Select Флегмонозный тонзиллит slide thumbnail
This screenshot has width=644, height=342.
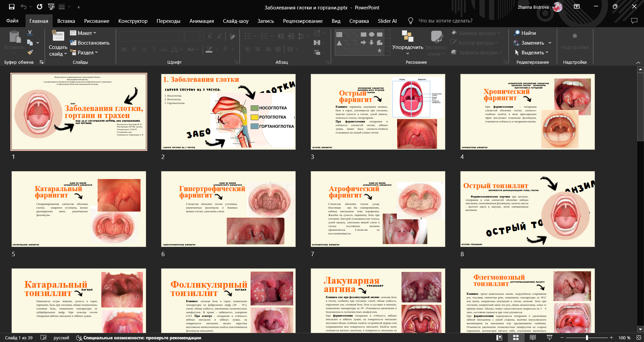click(528, 301)
